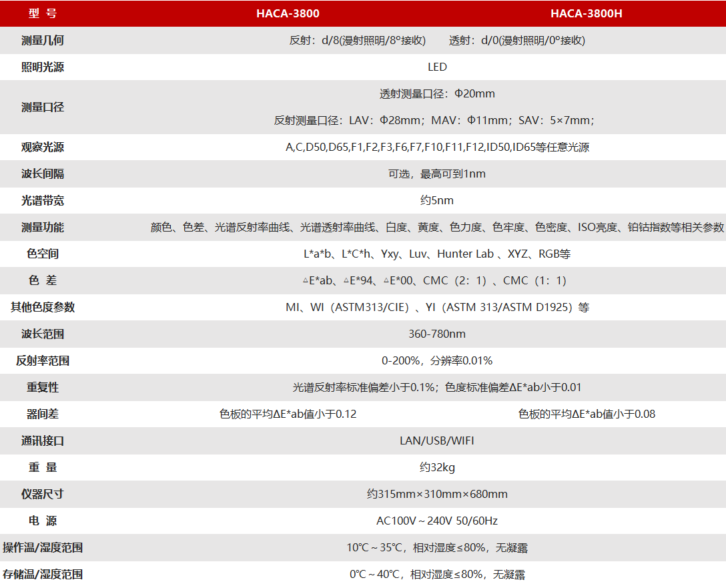Select the 光谱反射率标准偏差 repeatability text

point(437,387)
